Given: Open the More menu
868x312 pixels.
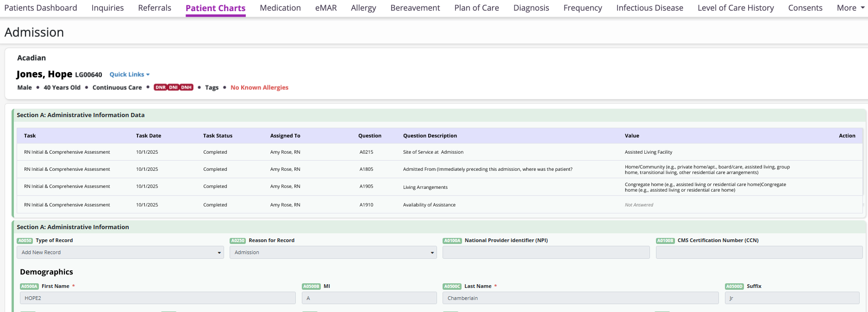Looking at the screenshot, I should click(850, 8).
